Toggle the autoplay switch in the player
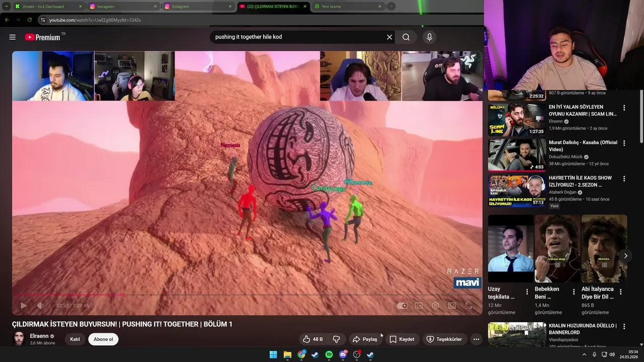The width and height of the screenshot is (644, 362). pyautogui.click(x=402, y=306)
